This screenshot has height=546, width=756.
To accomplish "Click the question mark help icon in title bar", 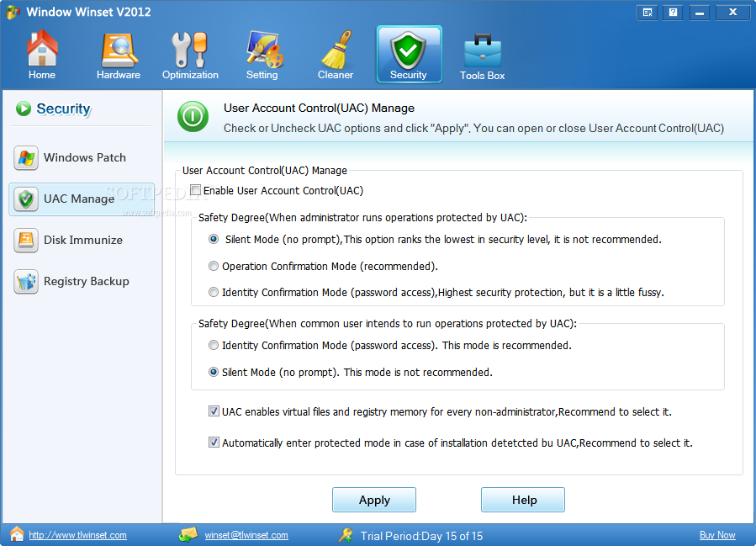I will pyautogui.click(x=673, y=13).
